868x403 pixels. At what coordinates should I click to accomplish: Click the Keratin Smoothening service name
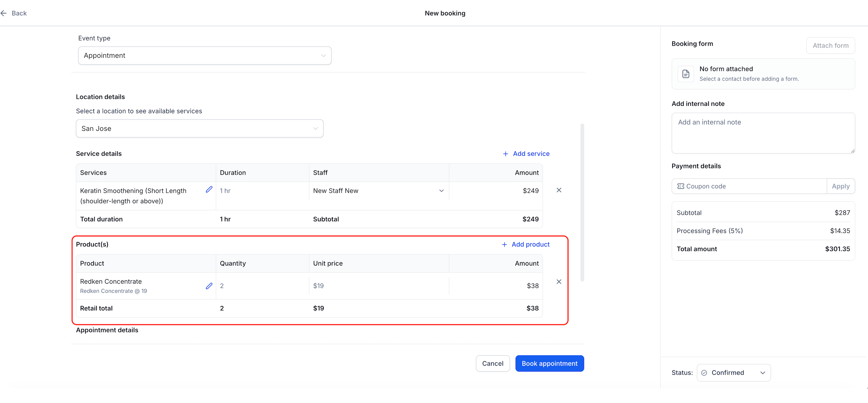(133, 196)
